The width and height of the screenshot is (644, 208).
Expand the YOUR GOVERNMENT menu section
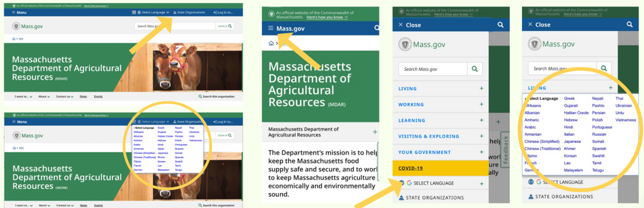(481, 152)
